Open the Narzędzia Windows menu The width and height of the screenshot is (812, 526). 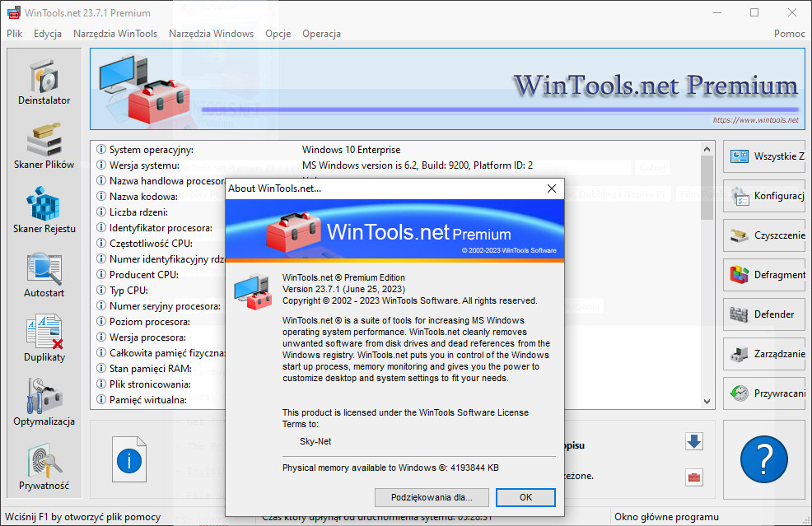click(x=212, y=34)
